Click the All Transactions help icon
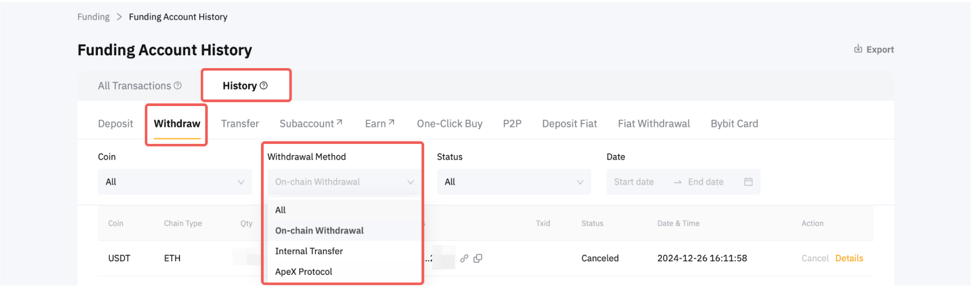 [178, 86]
